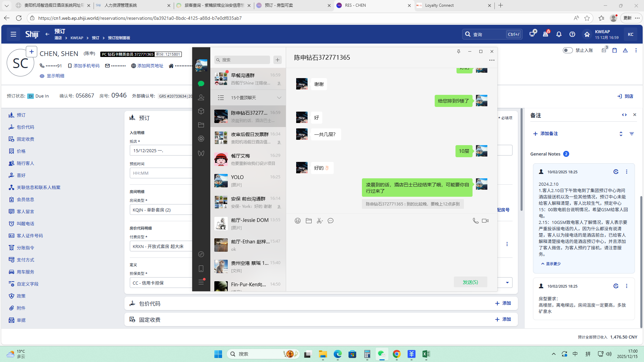Viewport: 644px width, 362px height.
Task: Click the Shiji hamburger menu icon
Action: [13, 34]
